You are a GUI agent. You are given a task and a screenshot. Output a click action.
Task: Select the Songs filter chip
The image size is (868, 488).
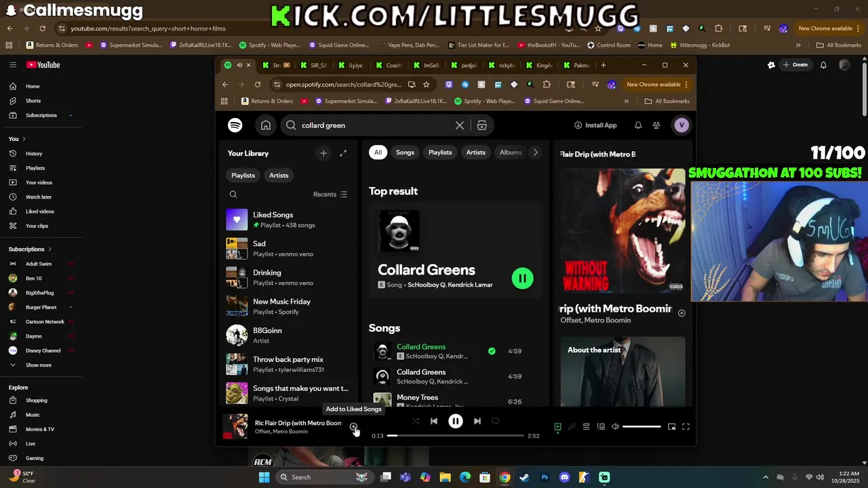point(405,152)
